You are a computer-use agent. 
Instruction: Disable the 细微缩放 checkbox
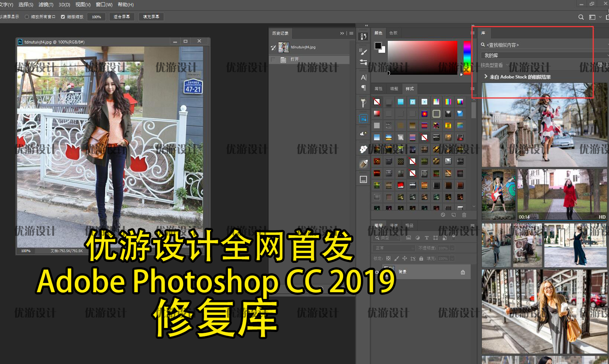(63, 16)
